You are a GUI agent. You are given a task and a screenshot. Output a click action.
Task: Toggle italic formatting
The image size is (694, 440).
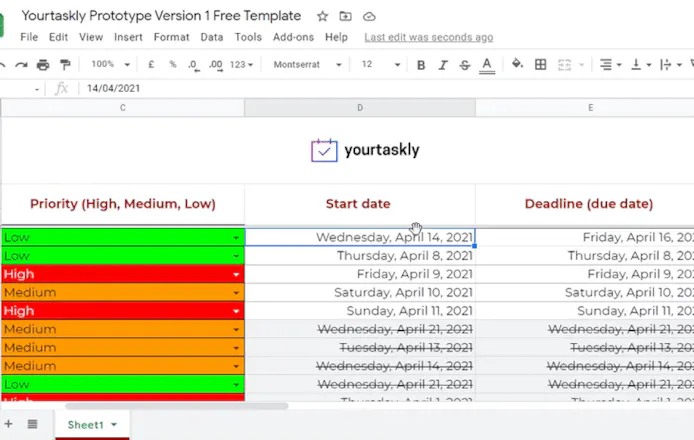pyautogui.click(x=443, y=65)
